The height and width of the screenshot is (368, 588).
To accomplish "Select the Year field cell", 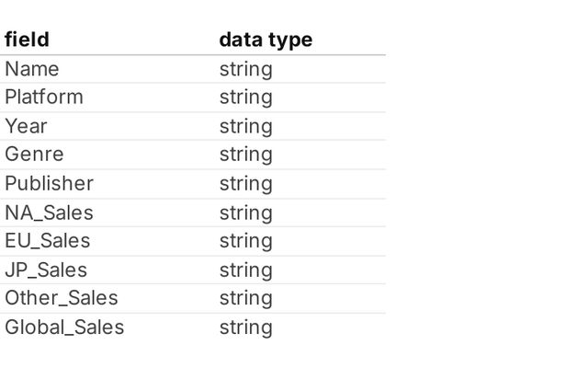I will click(x=26, y=126).
